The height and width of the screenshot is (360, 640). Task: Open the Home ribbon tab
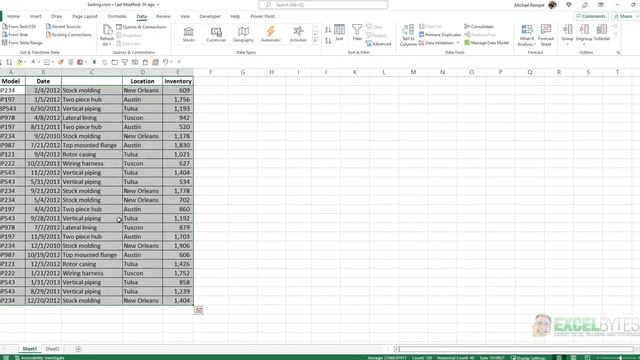[x=13, y=16]
